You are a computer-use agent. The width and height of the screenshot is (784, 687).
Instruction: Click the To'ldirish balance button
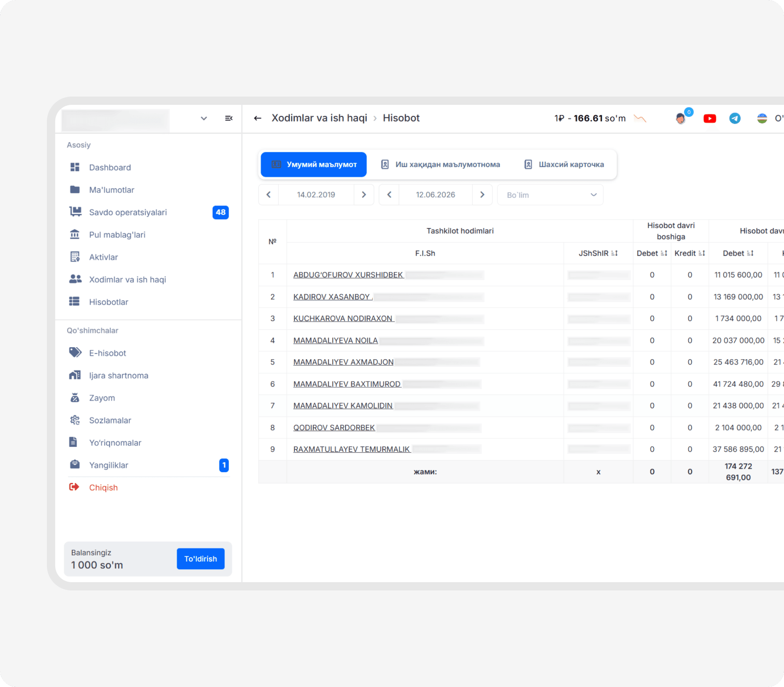tap(201, 559)
